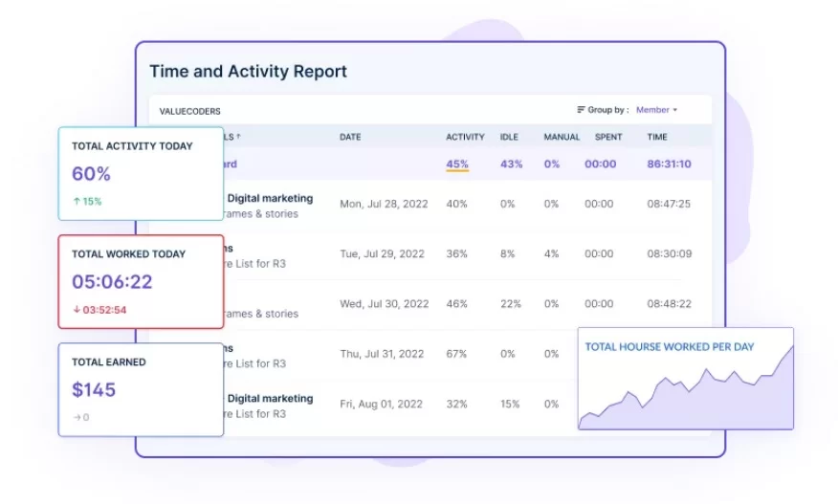Image resolution: width=838 pixels, height=504 pixels.
Task: Sort by the DATE column header
Action: coord(350,137)
